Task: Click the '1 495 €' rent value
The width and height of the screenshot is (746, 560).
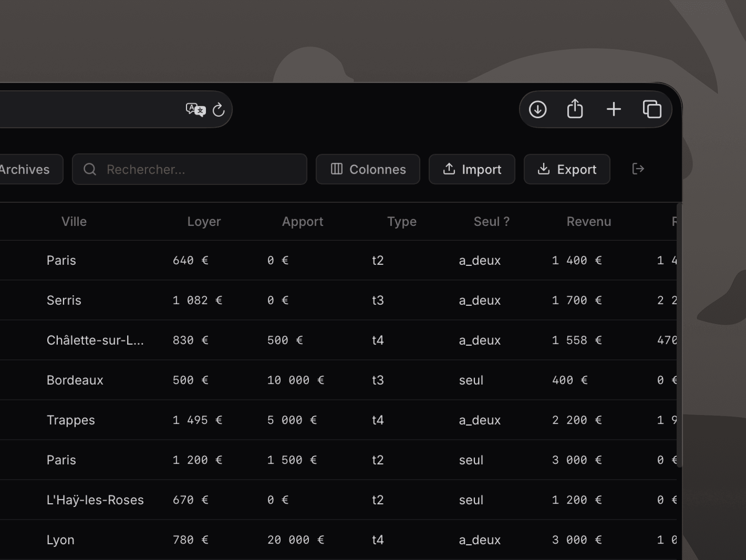Action: click(197, 420)
